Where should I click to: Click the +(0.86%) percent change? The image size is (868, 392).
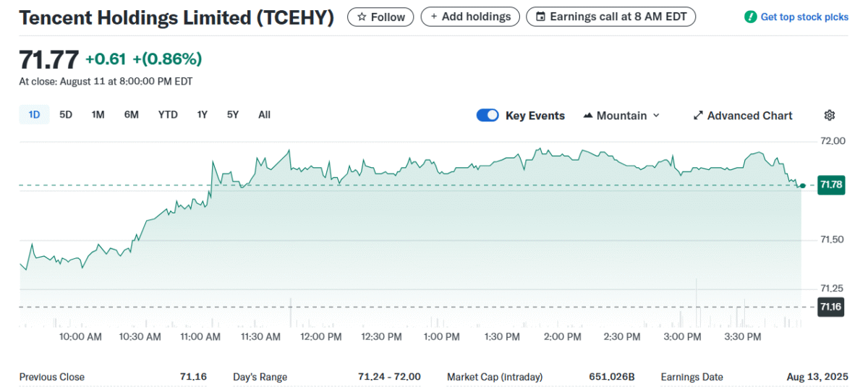(167, 59)
